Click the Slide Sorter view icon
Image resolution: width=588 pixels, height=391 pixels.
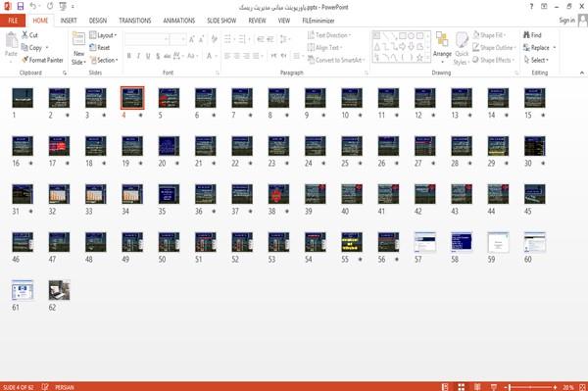tap(462, 387)
